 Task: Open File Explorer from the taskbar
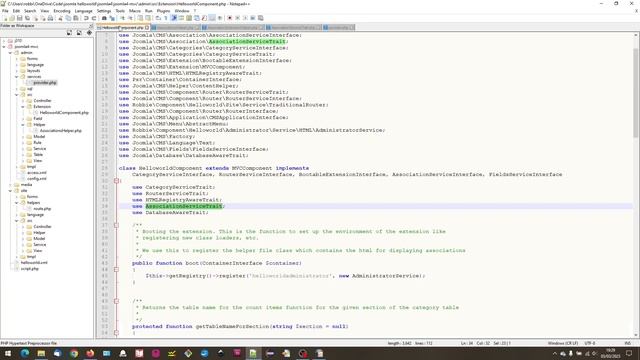(x=41, y=353)
